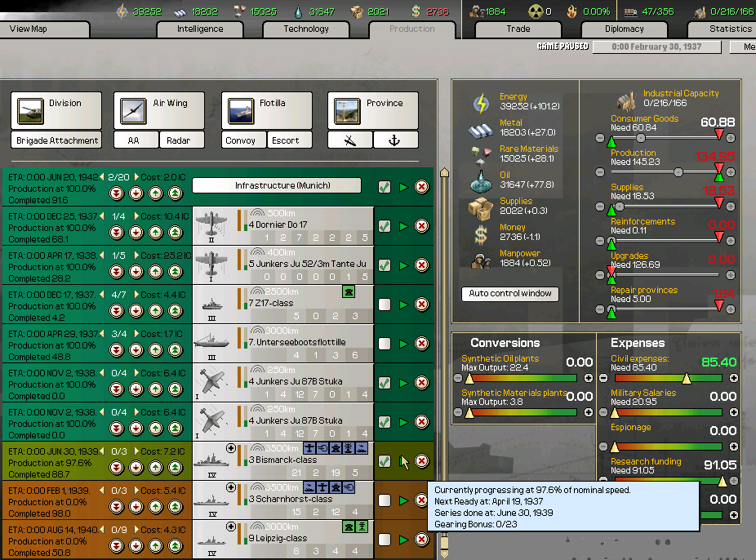Decrease Junkers Ju 52/3m series quantity

click(102, 255)
